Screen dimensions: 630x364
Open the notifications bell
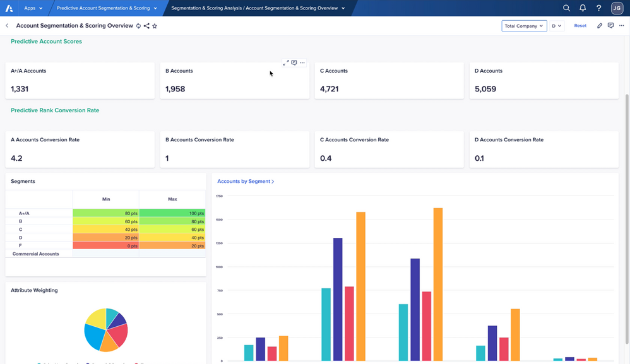583,8
